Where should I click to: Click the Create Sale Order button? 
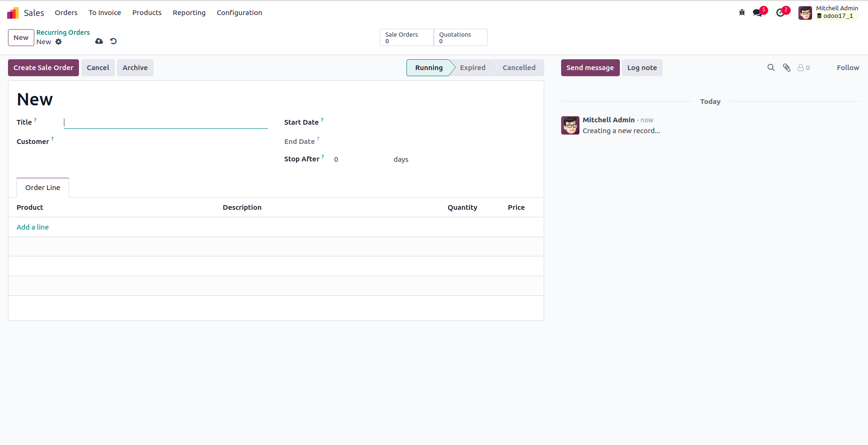43,68
